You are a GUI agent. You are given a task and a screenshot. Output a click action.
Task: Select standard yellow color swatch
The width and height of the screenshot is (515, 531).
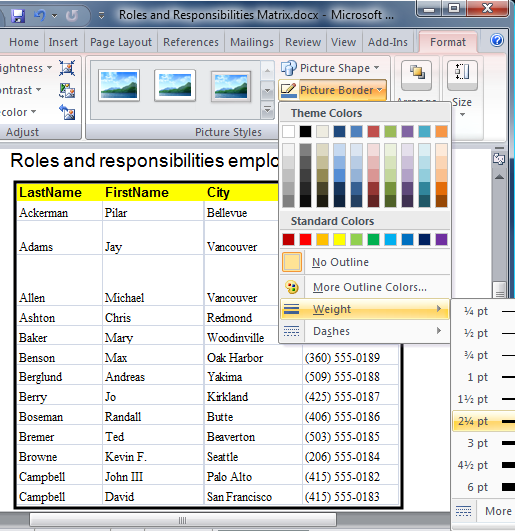click(x=339, y=239)
